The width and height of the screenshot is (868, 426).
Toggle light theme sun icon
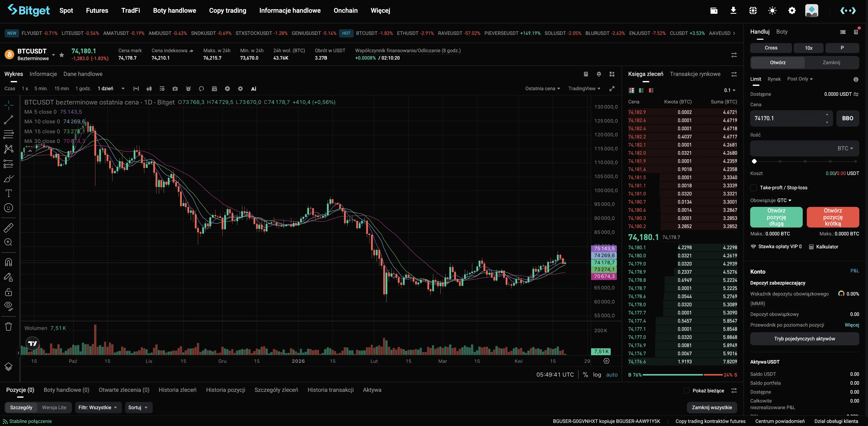(x=772, y=10)
